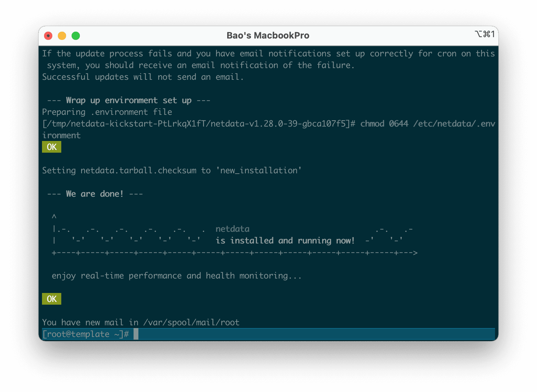The image size is (537, 392).
Task: Click the gray "netdata" word in ASCII banner
Action: click(x=232, y=229)
